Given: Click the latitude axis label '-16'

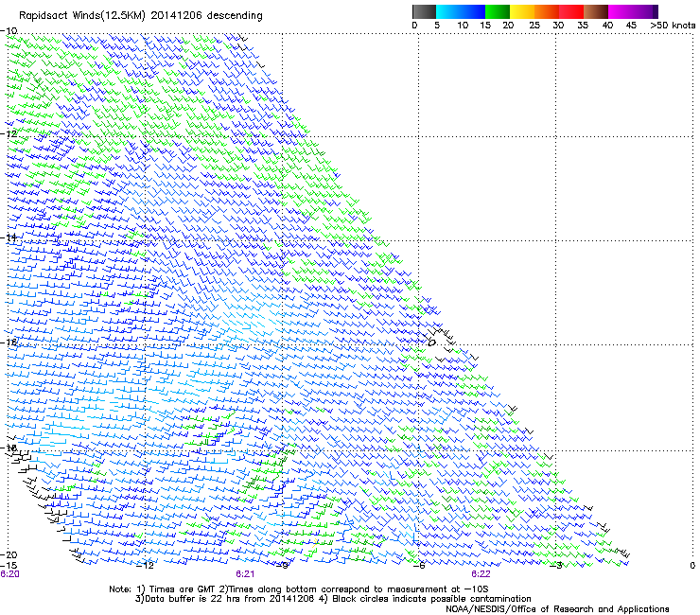Looking at the screenshot, I should [9, 343].
